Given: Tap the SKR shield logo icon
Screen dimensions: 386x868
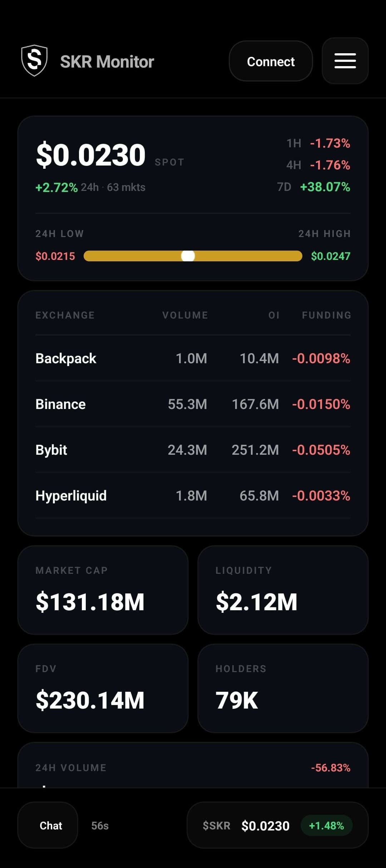Looking at the screenshot, I should pos(34,61).
